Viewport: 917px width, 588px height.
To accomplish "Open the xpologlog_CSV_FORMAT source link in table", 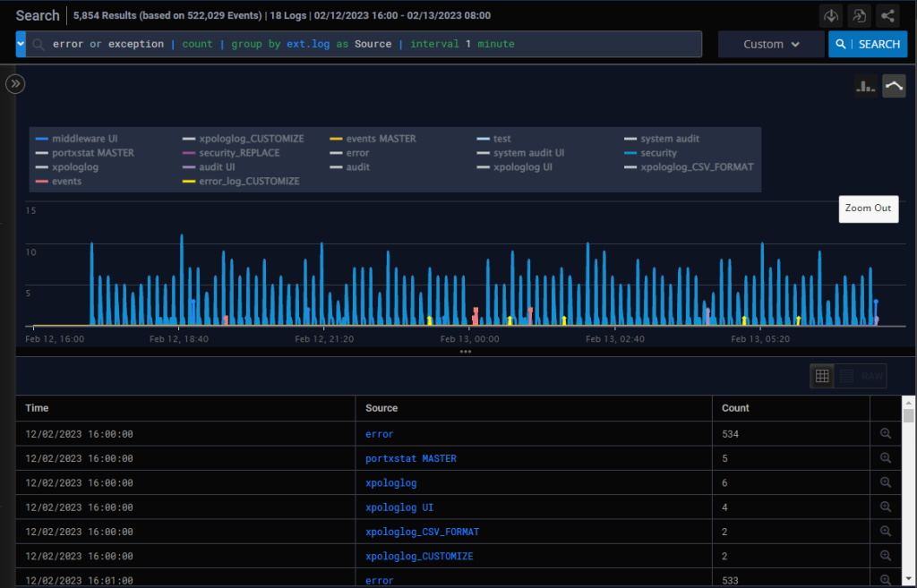I will point(423,532).
